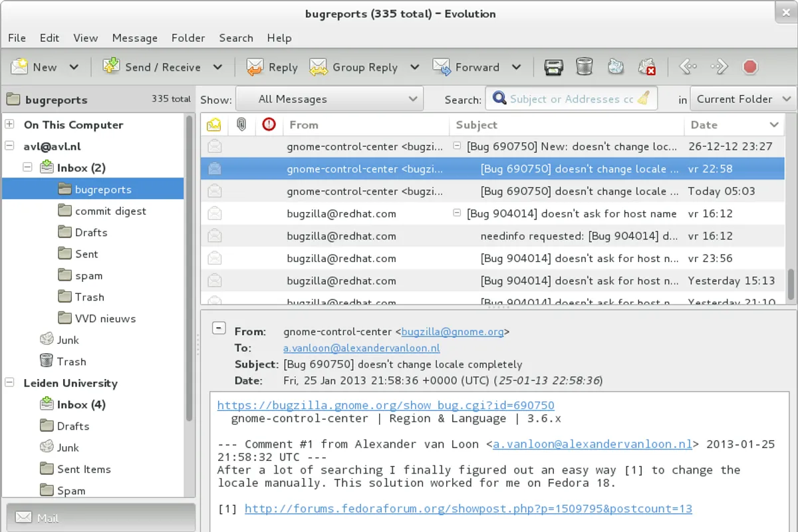The width and height of the screenshot is (798, 532).
Task: Clear the search field with the broom icon
Action: pyautogui.click(x=643, y=98)
